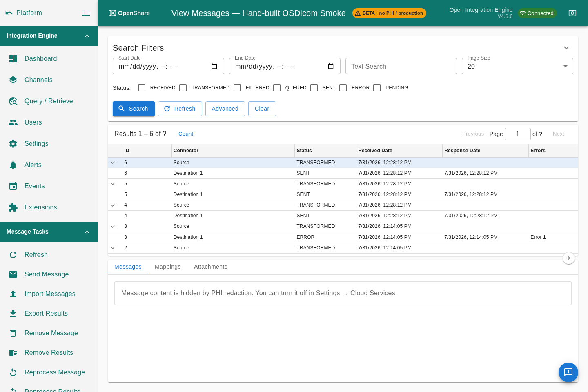Check the RECEIVED status checkbox
This screenshot has width=588, height=392.
pos(142,88)
